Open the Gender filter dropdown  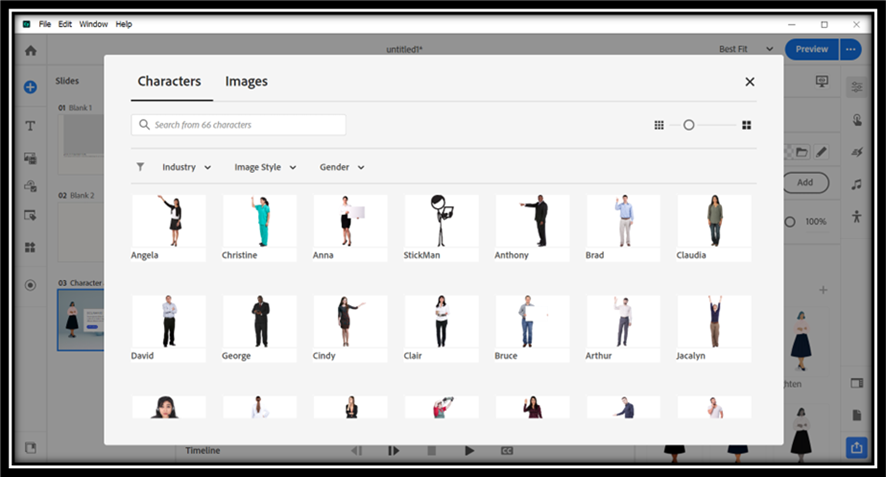[342, 167]
